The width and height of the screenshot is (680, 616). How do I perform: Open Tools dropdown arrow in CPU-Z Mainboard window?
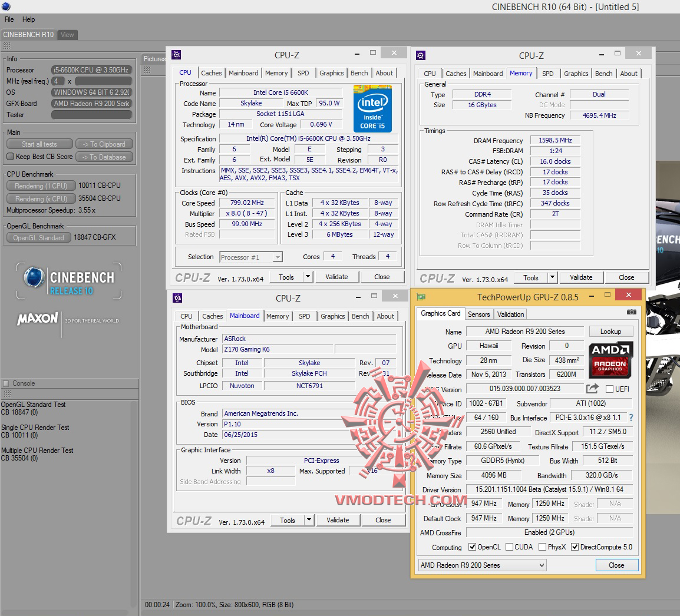pyautogui.click(x=309, y=520)
